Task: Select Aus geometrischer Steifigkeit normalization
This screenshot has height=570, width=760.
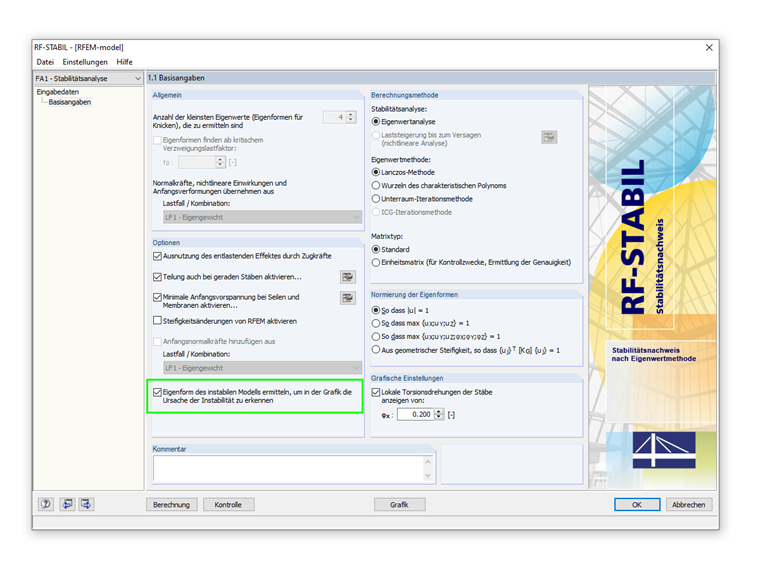Action: coord(376,349)
